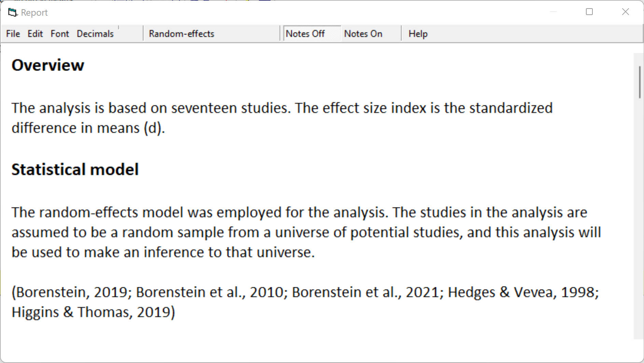Click on the Statistical model heading

point(75,170)
